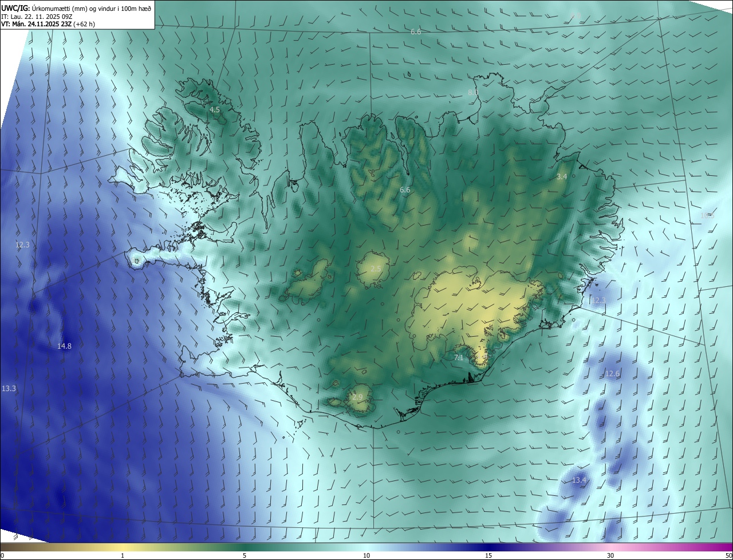Click the 13.3 value label at the map's west edge
Screen dimensions: 733x560
tap(9, 389)
